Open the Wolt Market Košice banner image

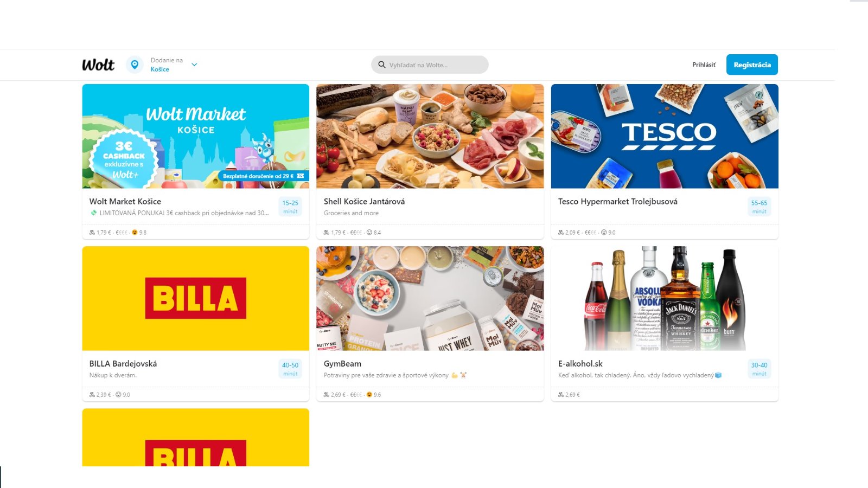[x=196, y=136]
